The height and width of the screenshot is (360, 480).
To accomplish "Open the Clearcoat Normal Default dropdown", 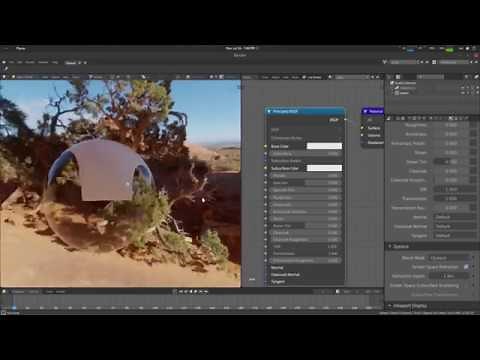I will point(455,226).
